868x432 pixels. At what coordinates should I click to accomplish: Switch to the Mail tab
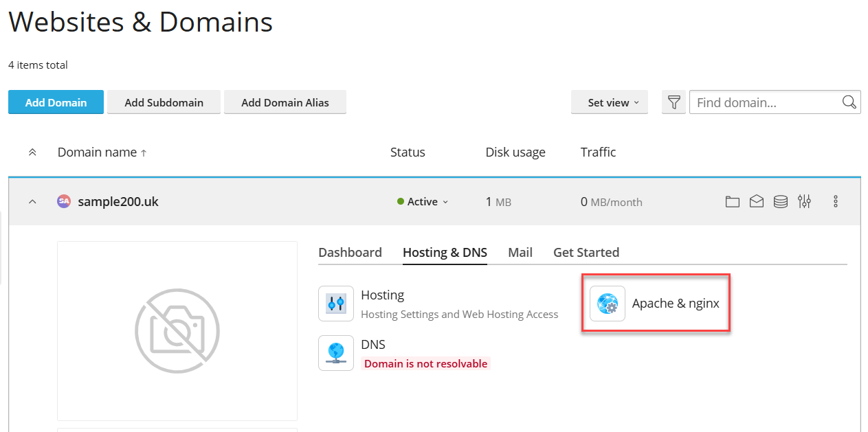click(520, 252)
